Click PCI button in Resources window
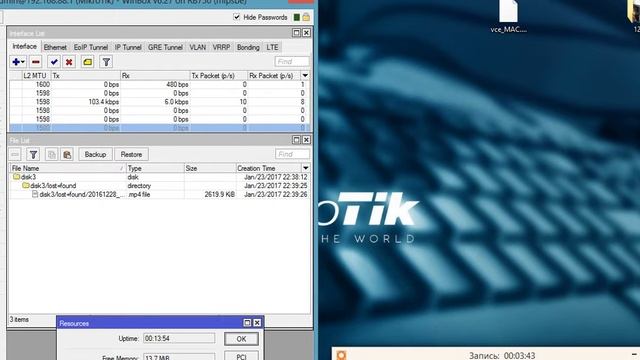The height and width of the screenshot is (360, 640). coord(241,356)
